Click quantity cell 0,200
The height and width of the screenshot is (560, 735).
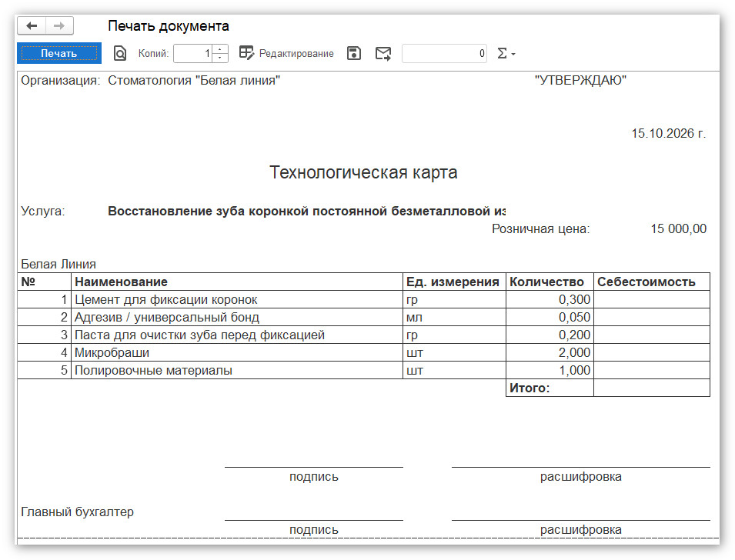(x=550, y=335)
